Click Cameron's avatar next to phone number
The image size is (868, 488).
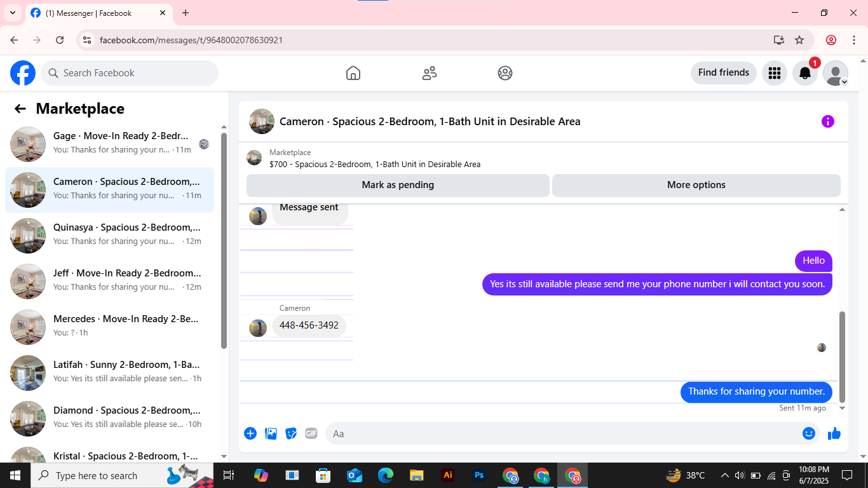(258, 328)
